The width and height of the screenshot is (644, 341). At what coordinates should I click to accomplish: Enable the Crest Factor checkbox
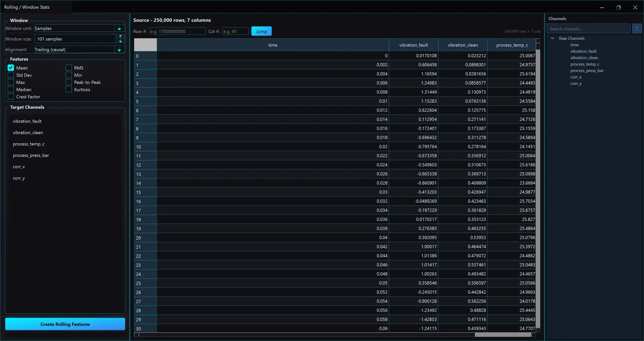pyautogui.click(x=11, y=97)
